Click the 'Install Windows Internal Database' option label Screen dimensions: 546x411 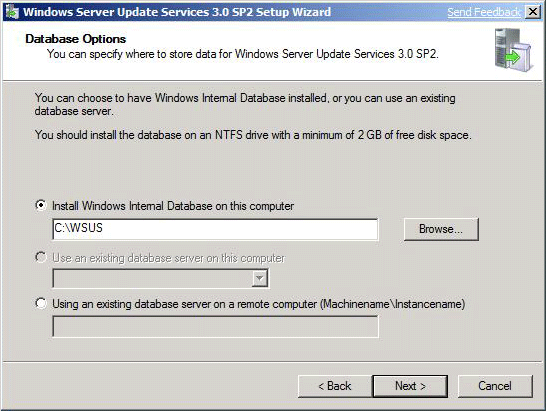coord(173,206)
